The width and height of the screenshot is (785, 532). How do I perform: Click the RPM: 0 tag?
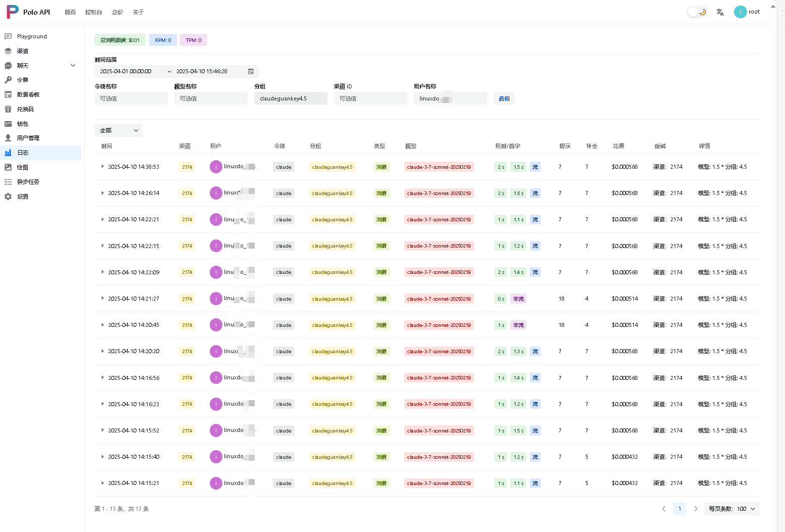[163, 40]
